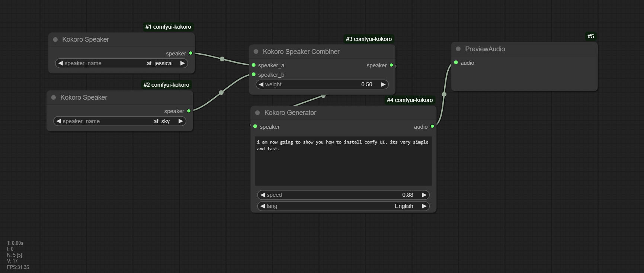This screenshot has height=273, width=644.
Task: Click speaker output port of af_jessica node
Action: click(x=191, y=53)
